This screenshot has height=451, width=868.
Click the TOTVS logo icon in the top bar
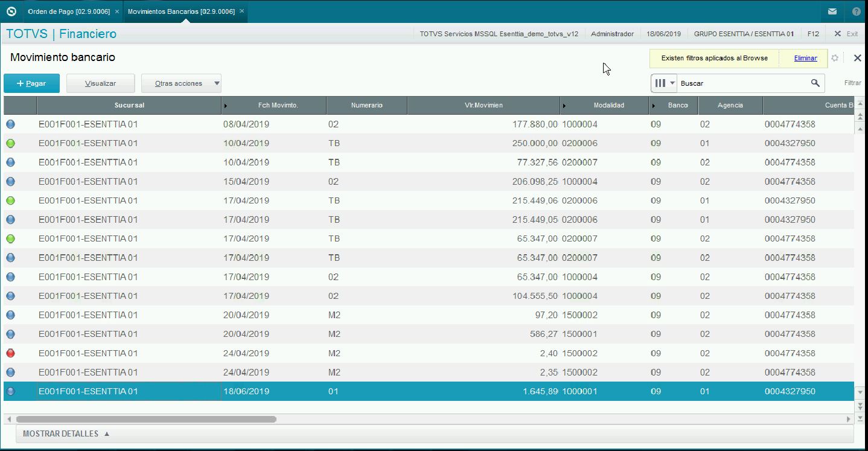[x=11, y=11]
